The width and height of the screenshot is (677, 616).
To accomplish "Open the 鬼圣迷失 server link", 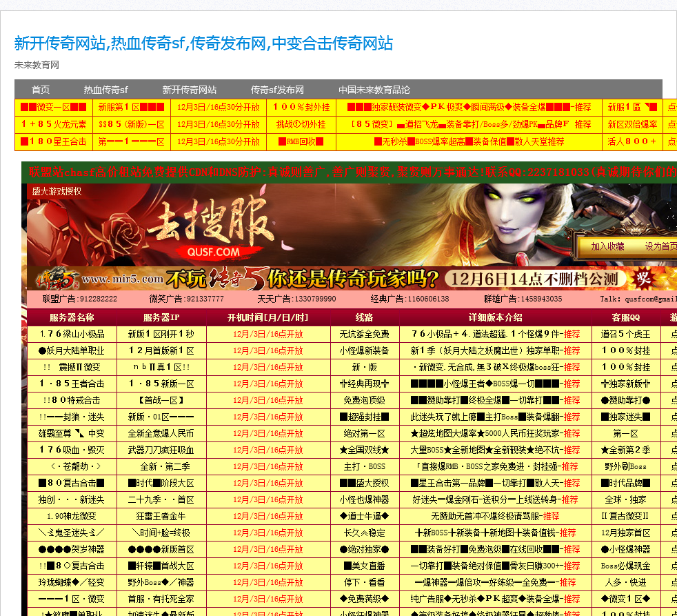I will [72, 533].
